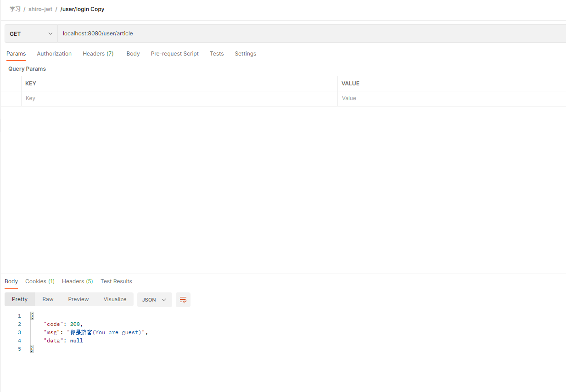Select the request Body tab
566x392 pixels.
pos(133,54)
